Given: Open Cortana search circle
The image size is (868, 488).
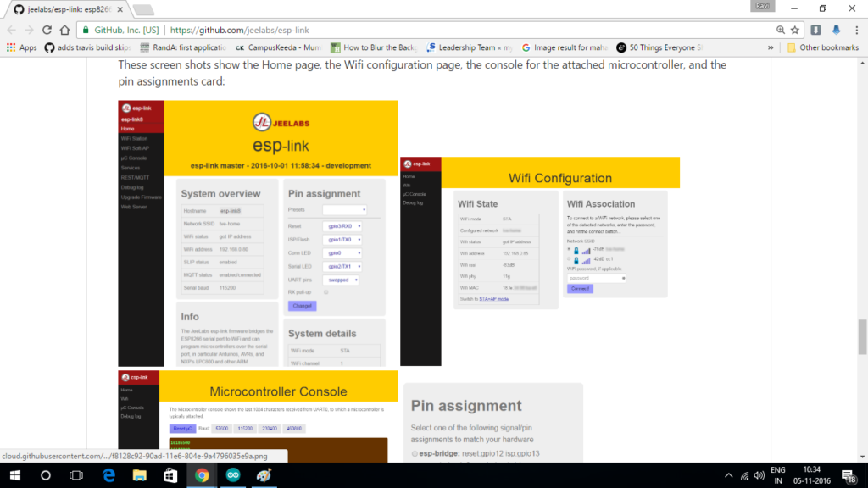Looking at the screenshot, I should tap(46, 475).
